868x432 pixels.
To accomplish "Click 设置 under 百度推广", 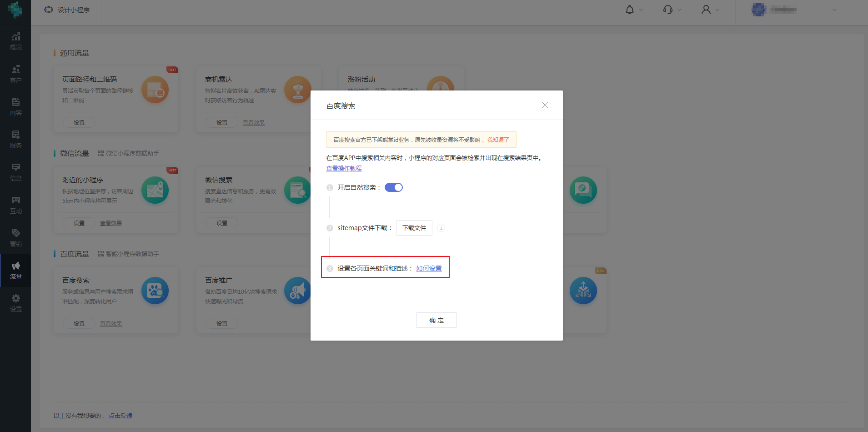I will 222,323.
